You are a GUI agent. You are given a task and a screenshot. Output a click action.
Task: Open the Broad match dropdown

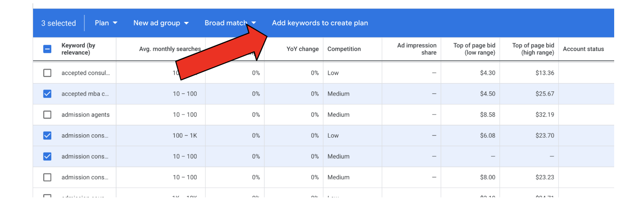230,23
